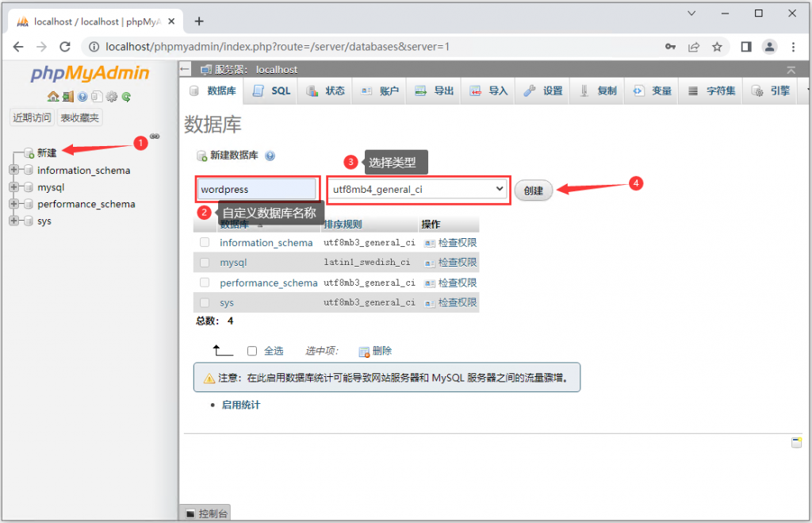Open panel settings via the gear icon
The height and width of the screenshot is (523, 812).
pos(112,97)
